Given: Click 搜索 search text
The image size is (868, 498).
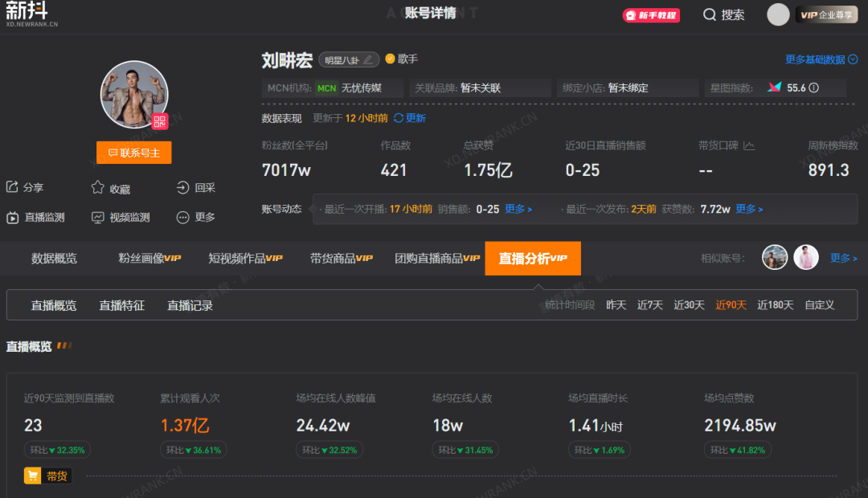Looking at the screenshot, I should coord(733,15).
